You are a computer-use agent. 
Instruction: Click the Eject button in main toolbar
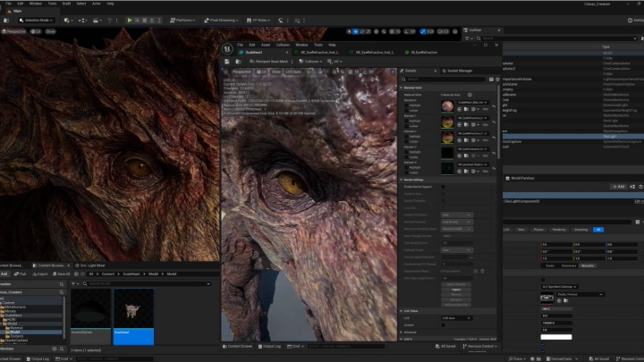click(x=152, y=20)
